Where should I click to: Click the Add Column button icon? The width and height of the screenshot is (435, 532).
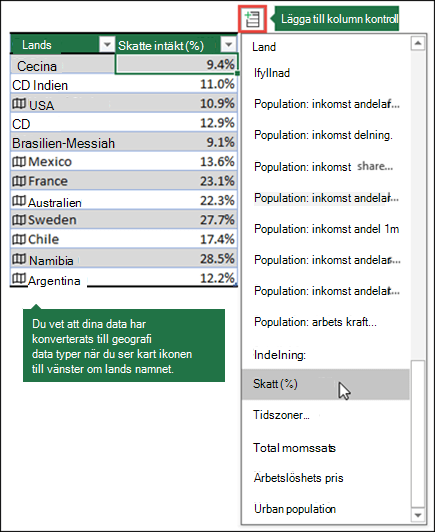tap(252, 19)
